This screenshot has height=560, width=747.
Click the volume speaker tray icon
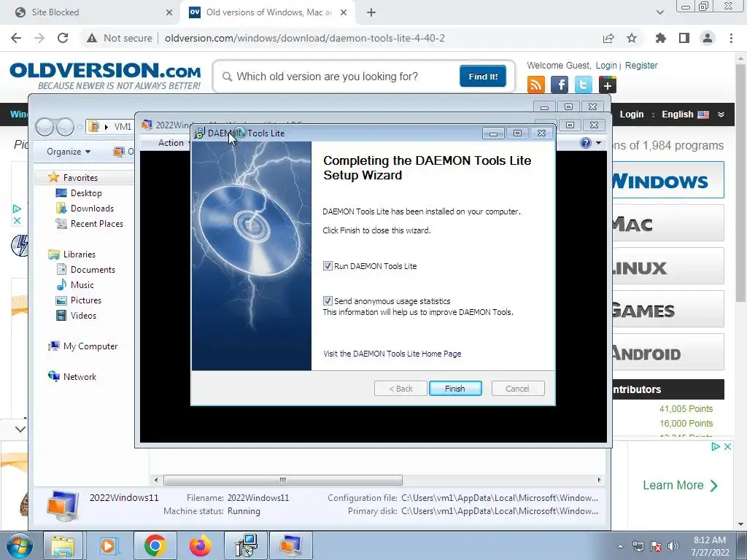[673, 546]
